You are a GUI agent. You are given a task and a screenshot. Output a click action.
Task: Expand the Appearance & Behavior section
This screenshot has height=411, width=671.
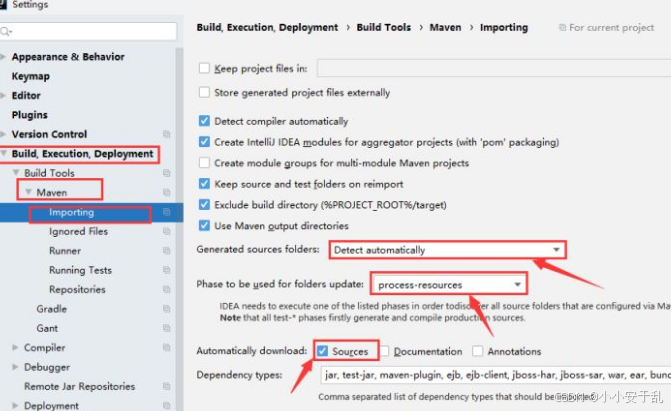[x=3, y=57]
